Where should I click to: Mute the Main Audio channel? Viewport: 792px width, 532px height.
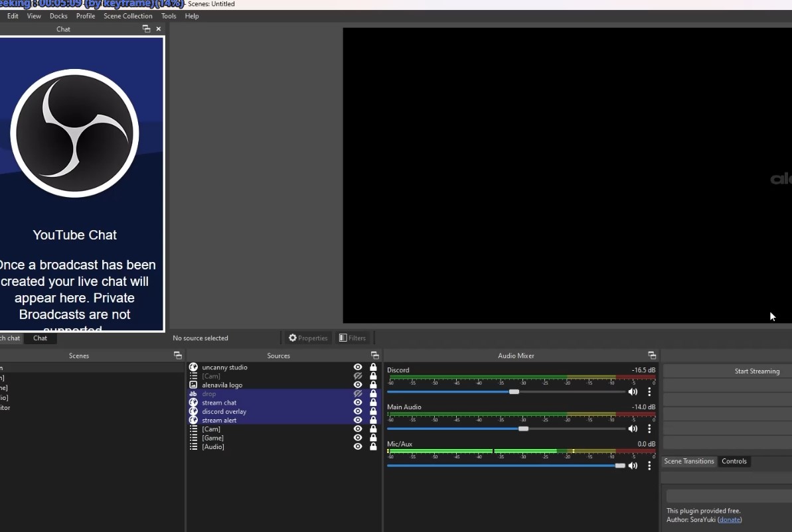(x=633, y=429)
